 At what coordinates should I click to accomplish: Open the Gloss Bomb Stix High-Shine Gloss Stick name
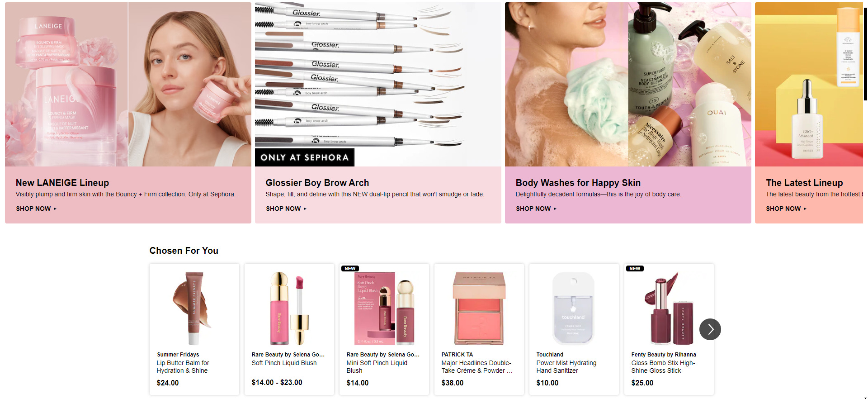point(663,367)
